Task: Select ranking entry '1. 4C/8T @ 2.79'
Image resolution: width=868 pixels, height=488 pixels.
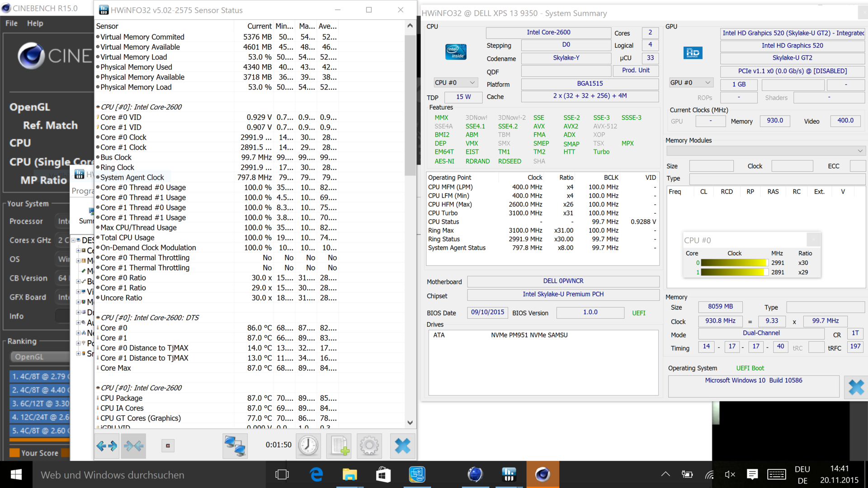Action: coord(40,376)
